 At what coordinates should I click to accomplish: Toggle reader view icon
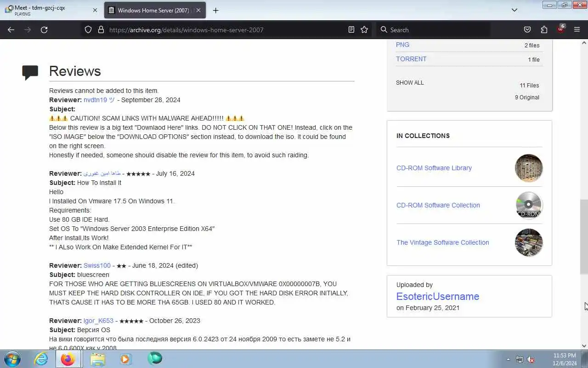point(351,29)
